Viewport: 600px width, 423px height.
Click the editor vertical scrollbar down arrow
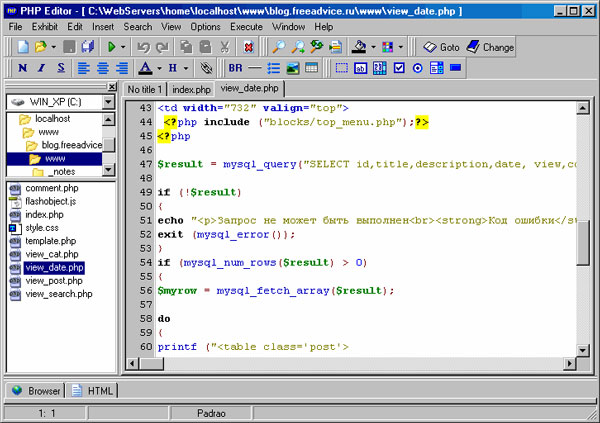pyautogui.click(x=582, y=350)
